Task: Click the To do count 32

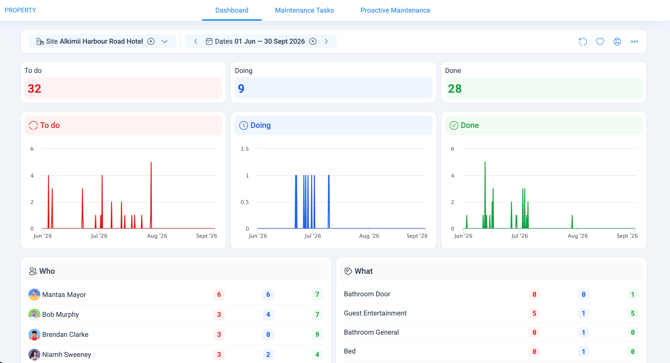Action: (x=35, y=88)
